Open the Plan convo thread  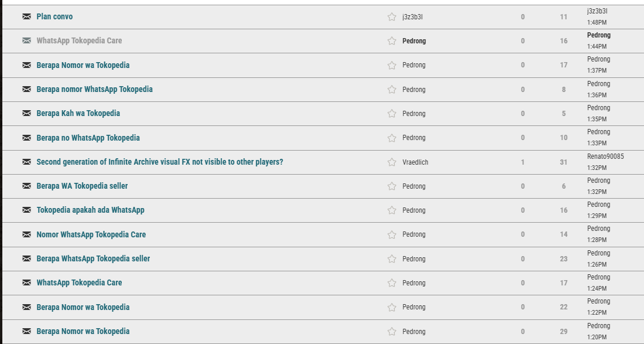pyautogui.click(x=54, y=16)
